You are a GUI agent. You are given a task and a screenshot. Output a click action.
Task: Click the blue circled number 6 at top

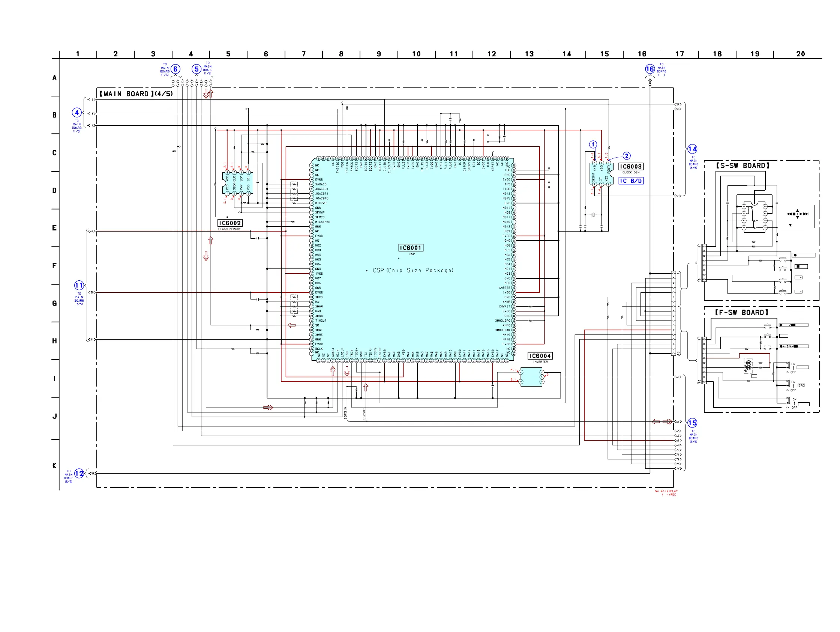coord(175,69)
